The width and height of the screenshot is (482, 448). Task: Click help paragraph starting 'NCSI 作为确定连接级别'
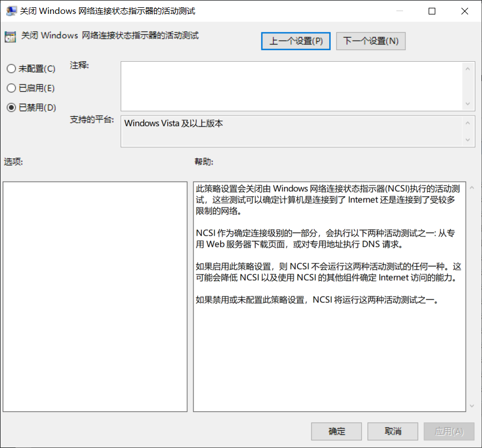pos(325,239)
